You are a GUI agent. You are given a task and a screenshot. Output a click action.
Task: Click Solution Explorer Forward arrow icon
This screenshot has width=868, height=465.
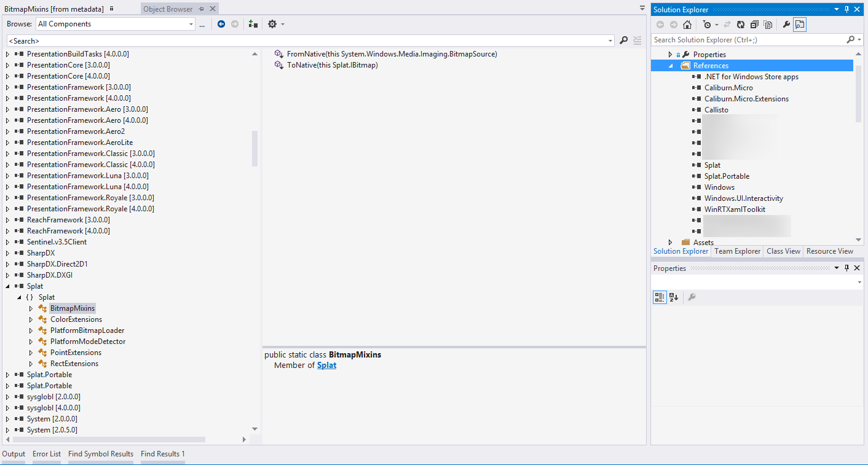[x=674, y=25]
